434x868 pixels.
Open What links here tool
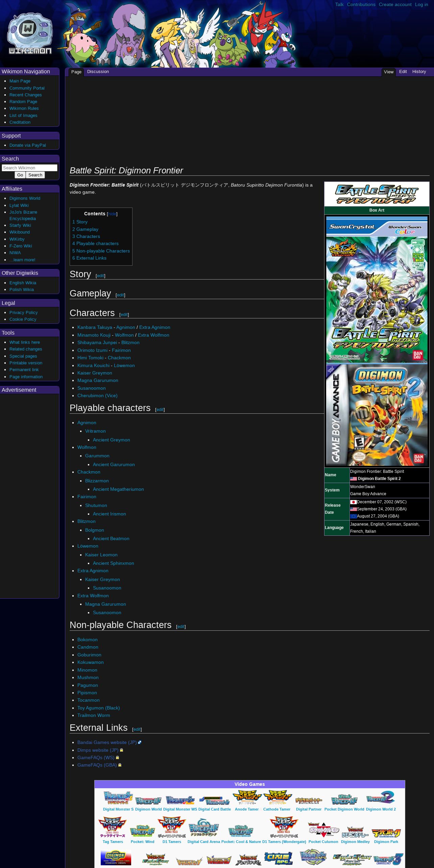pos(25,342)
